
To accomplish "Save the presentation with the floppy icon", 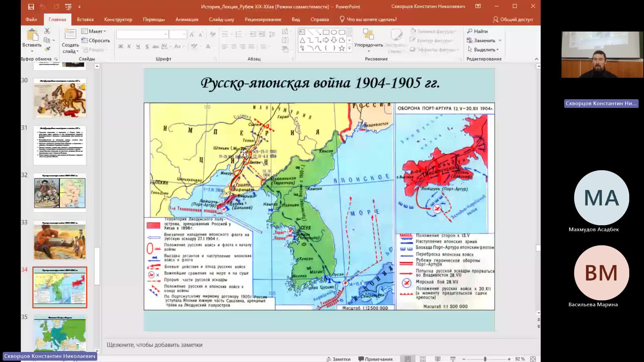I will 31,6.
